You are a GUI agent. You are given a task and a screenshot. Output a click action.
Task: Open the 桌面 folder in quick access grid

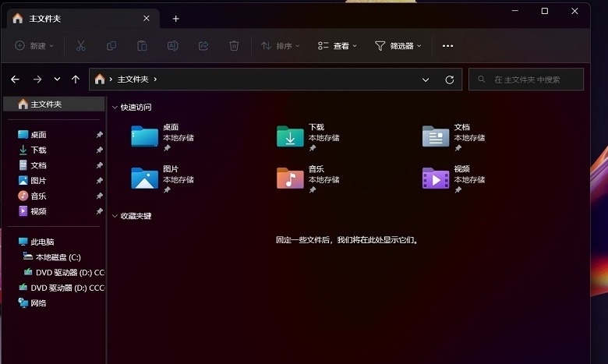pyautogui.click(x=163, y=138)
